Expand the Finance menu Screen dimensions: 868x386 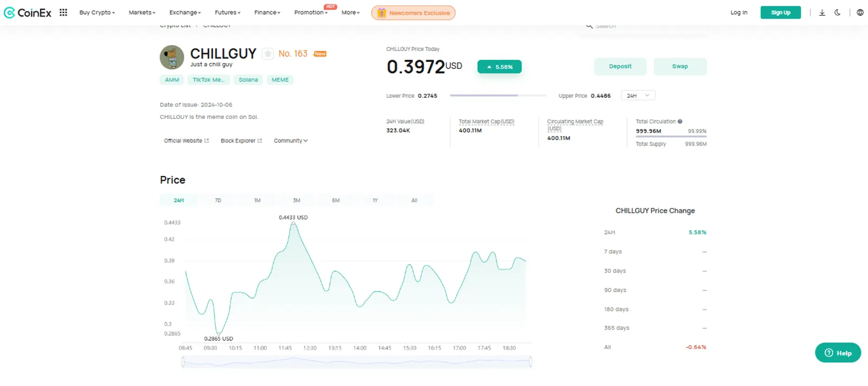coord(267,12)
